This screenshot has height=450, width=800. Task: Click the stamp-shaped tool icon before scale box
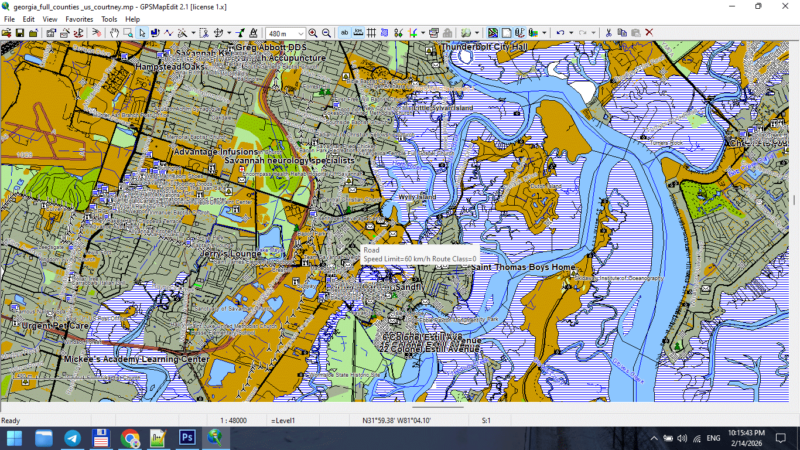pyautogui.click(x=253, y=33)
